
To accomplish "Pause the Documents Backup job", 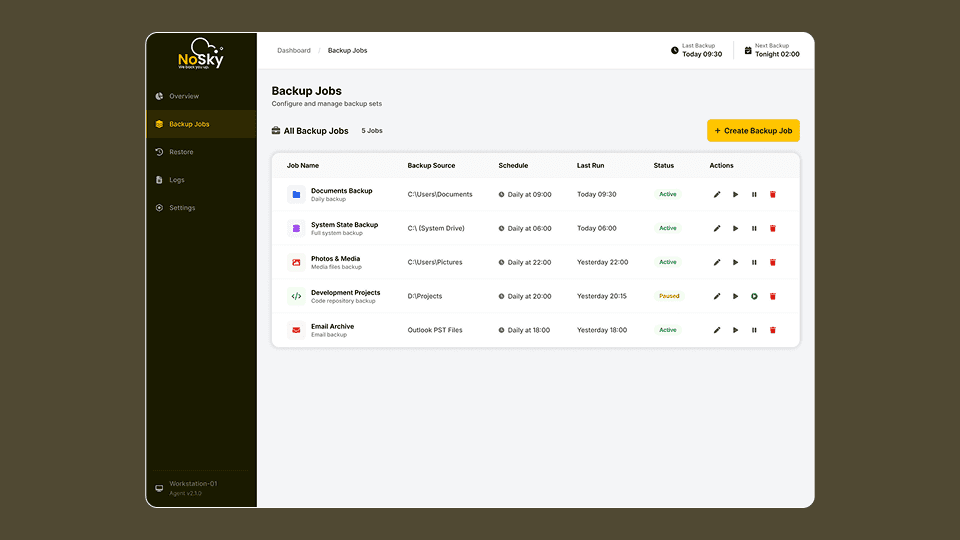I will click(x=754, y=195).
